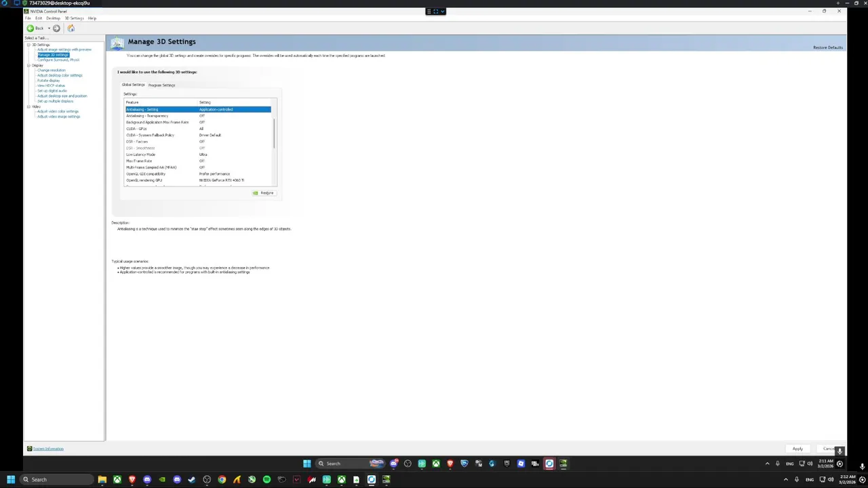The image size is (868, 488).
Task: Open the File menu
Action: pyautogui.click(x=28, y=18)
